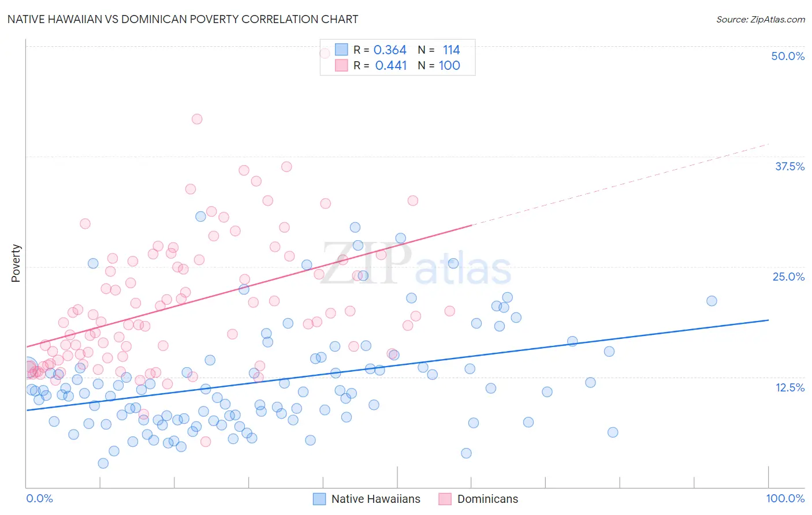Viewport: 812px width, 515px height.
Task: Click the pink Dominicans legend swatch
Action: coord(445,499)
